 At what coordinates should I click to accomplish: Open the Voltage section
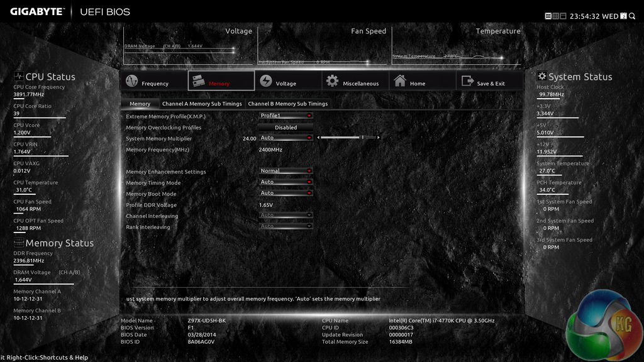(x=288, y=81)
